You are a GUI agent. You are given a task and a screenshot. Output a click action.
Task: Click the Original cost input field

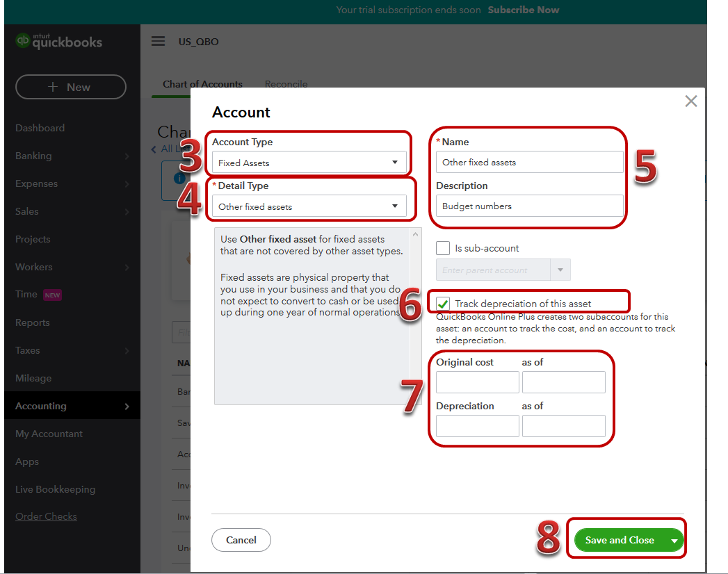pos(477,382)
